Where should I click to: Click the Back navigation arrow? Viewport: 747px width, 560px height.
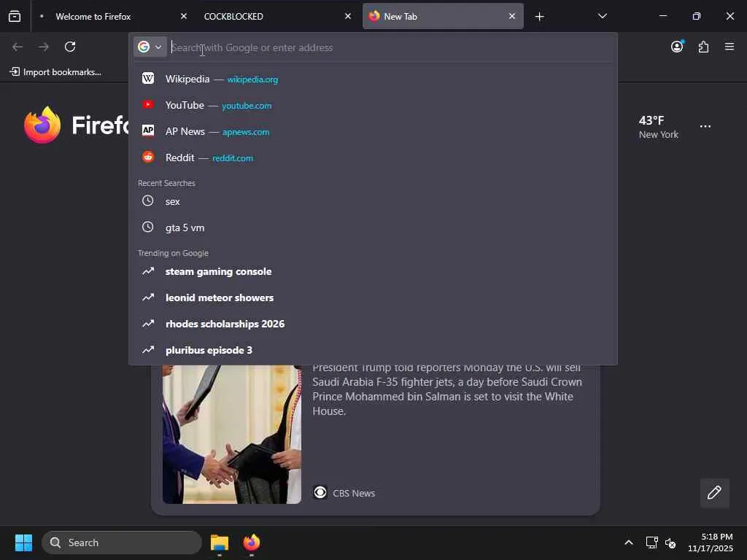[18, 47]
